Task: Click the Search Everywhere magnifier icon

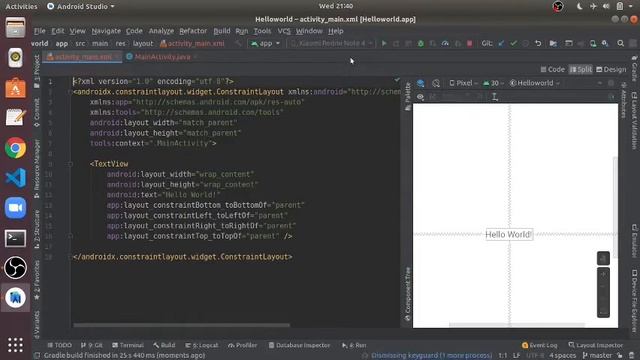Action: point(620,43)
